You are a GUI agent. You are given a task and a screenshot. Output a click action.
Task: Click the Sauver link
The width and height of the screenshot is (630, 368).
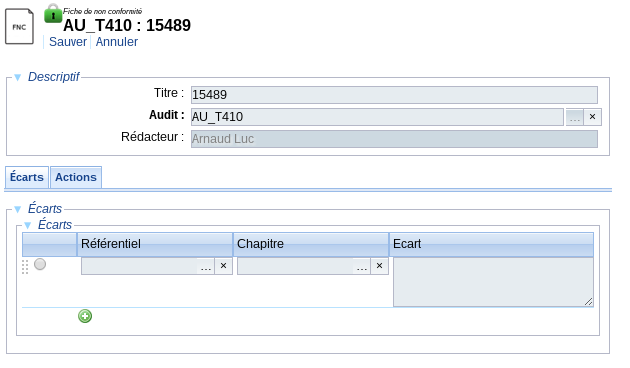tap(68, 42)
